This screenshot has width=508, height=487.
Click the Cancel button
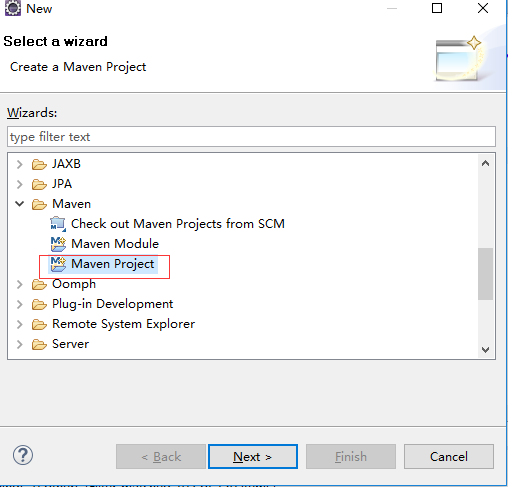tap(449, 456)
